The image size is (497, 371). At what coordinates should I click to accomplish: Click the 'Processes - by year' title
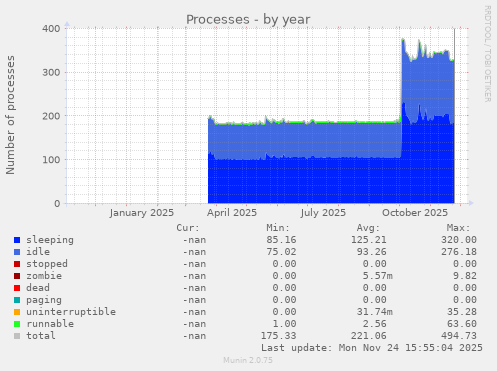pos(248,20)
